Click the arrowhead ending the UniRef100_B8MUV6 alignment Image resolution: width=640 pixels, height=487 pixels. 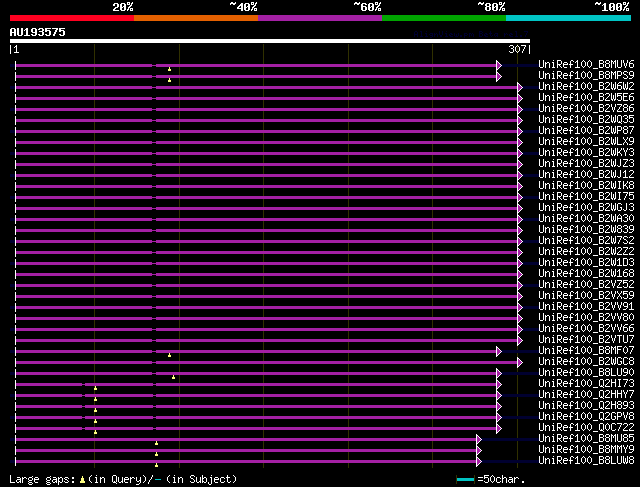[x=499, y=65]
